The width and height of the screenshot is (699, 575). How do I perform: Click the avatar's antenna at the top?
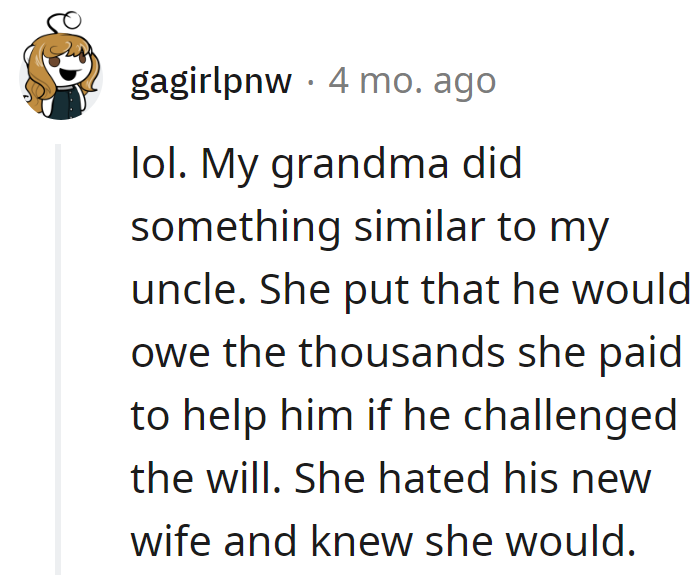point(67,21)
